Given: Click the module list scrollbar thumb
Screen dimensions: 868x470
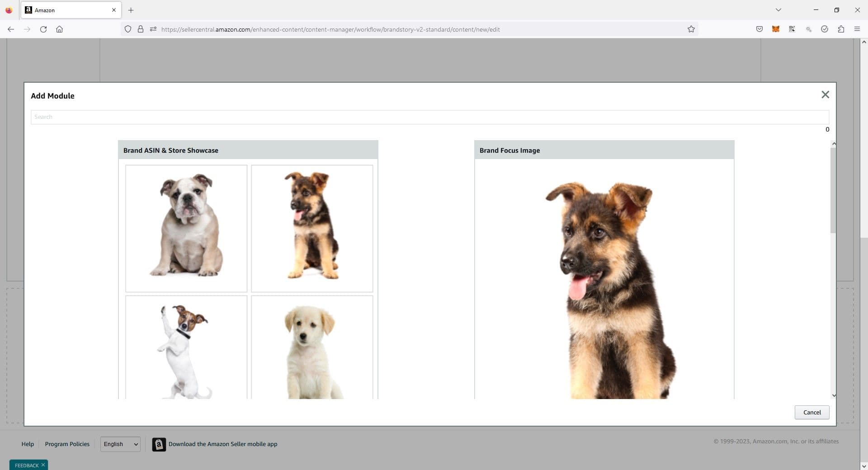Looking at the screenshot, I should 833,190.
